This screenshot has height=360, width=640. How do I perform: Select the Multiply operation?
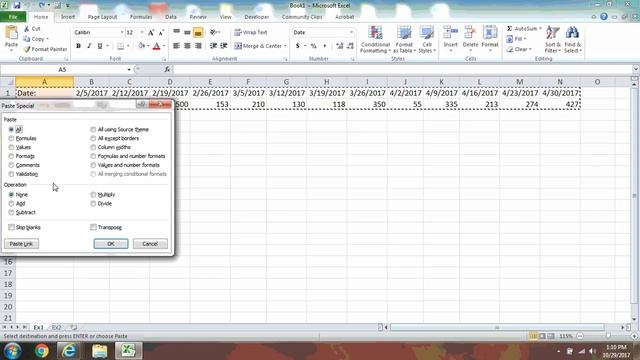pyautogui.click(x=93, y=195)
